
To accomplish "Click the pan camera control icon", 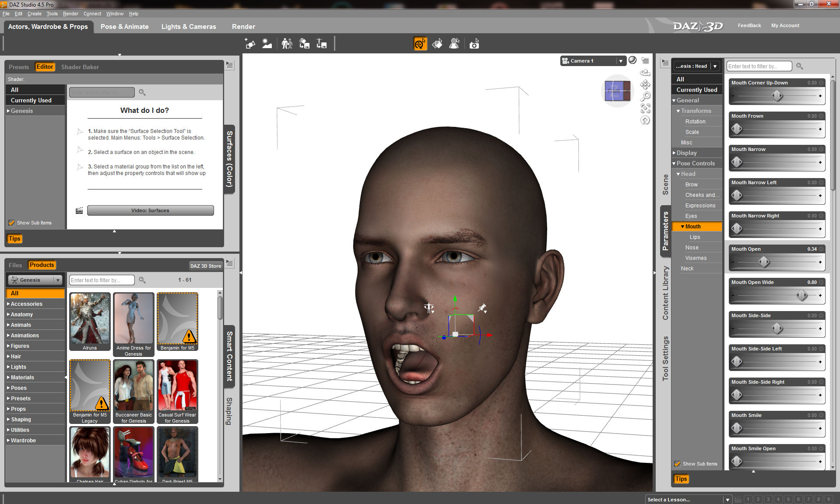I will [645, 84].
